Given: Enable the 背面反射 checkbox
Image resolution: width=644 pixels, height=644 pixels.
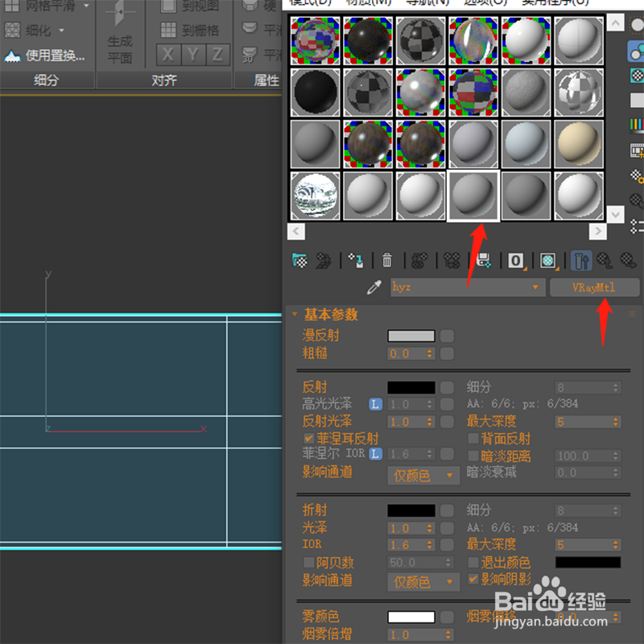Looking at the screenshot, I should [473, 438].
